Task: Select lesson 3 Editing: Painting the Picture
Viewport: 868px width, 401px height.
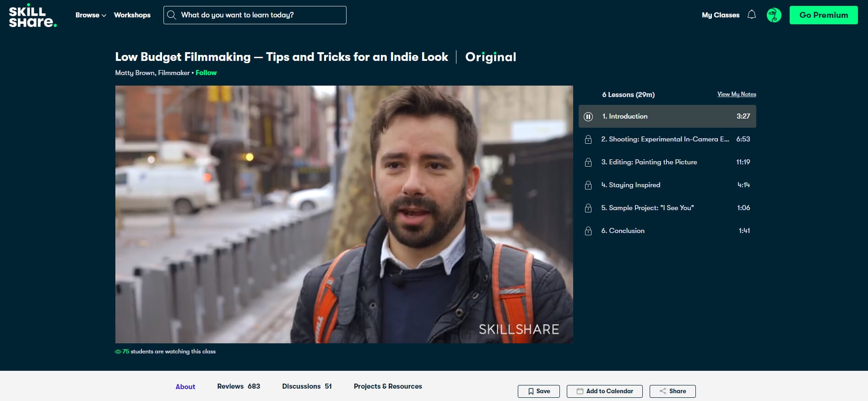Action: pos(667,162)
